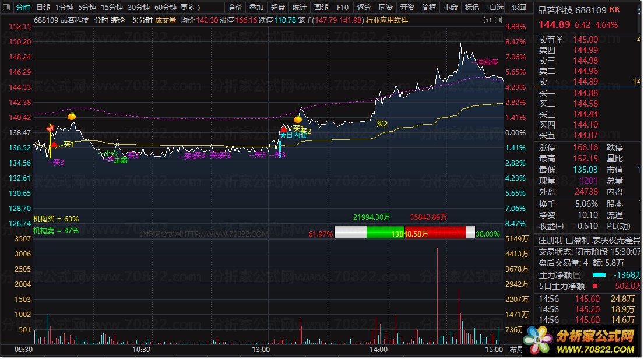This screenshot has width=644, height=359.
Task: Click the ¥ symbol beside 卖五
Action: click(559, 40)
